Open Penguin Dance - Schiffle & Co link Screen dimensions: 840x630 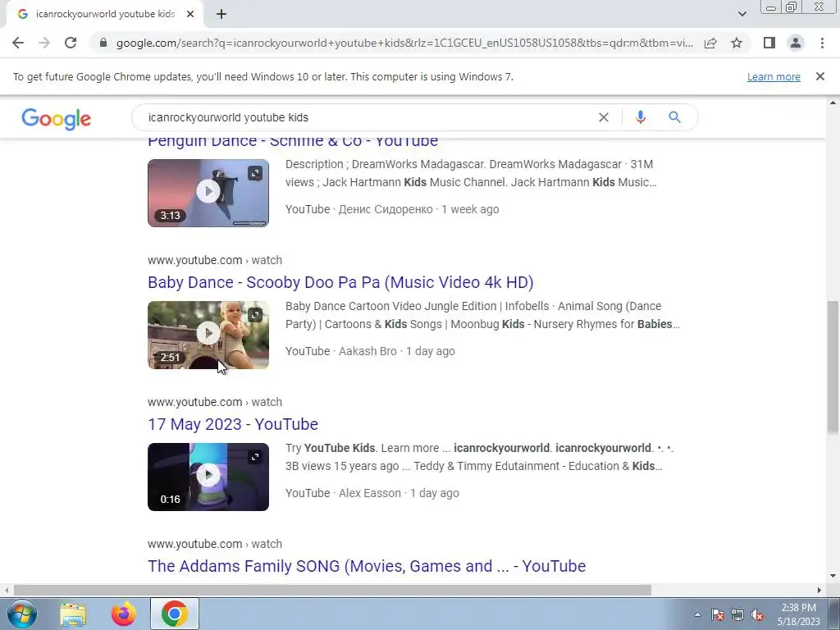[x=293, y=141]
